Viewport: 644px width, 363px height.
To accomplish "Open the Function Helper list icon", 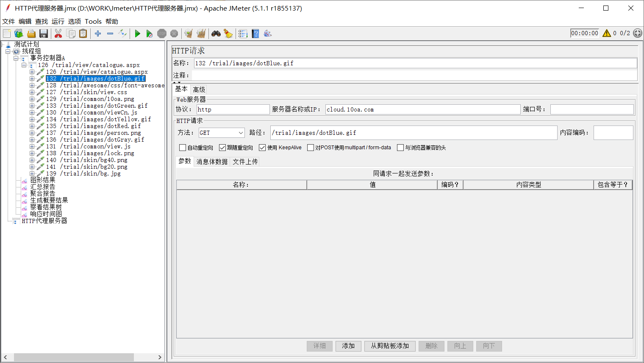I will click(x=243, y=34).
